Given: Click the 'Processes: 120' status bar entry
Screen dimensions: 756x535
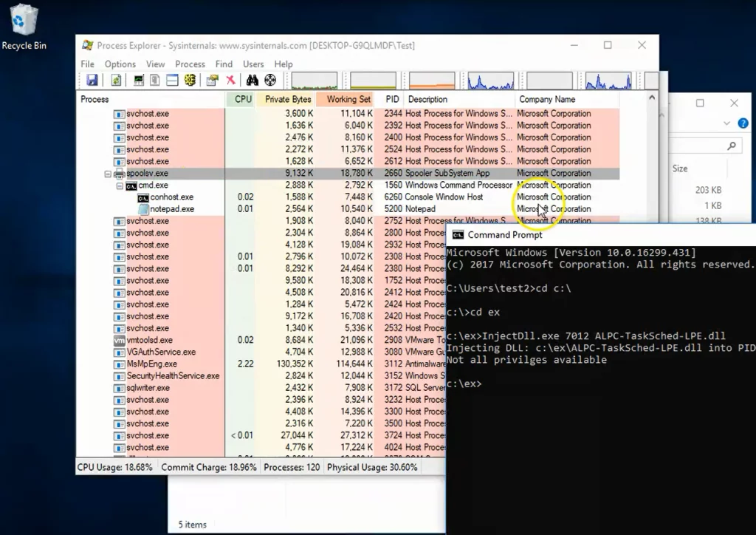Looking at the screenshot, I should point(292,468).
